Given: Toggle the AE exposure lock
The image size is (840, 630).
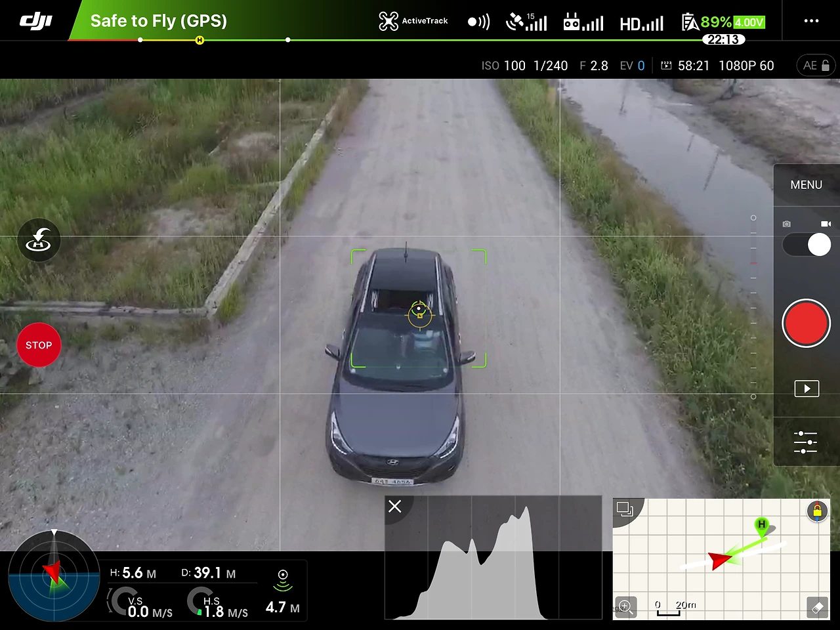Looking at the screenshot, I should (816, 65).
